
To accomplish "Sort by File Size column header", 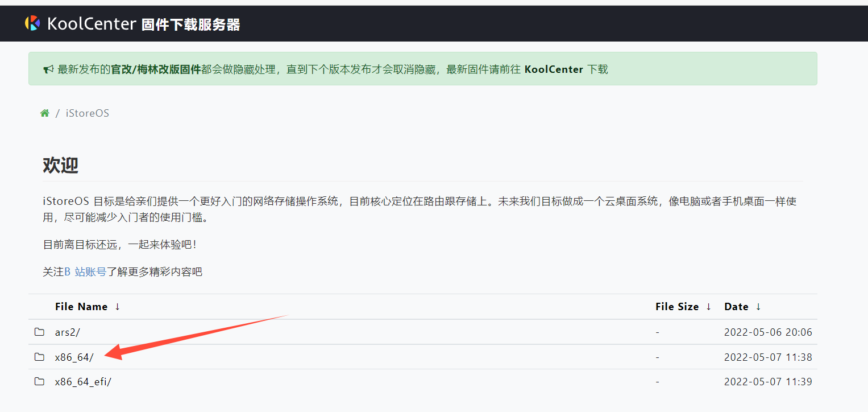I will [x=677, y=307].
